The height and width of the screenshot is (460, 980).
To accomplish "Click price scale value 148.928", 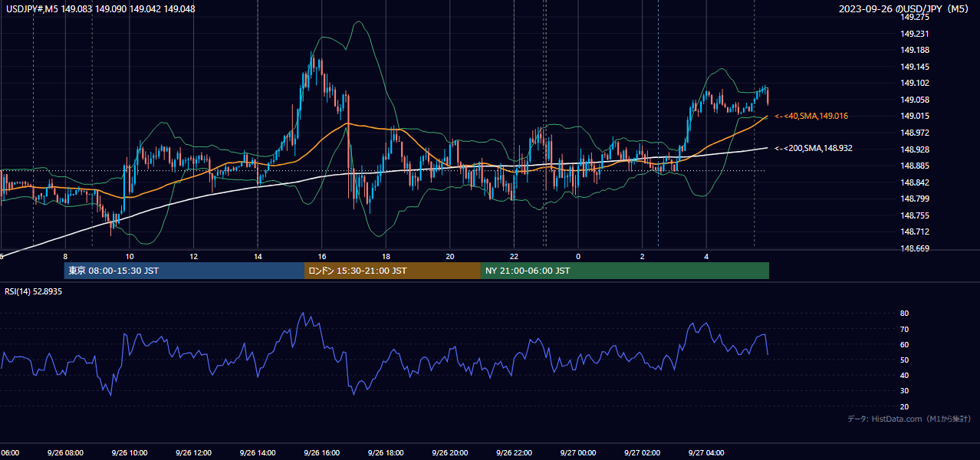I will [916, 149].
